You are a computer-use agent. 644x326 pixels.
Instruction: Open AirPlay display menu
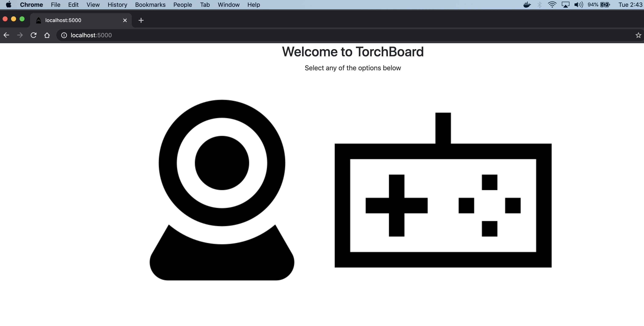(x=565, y=5)
